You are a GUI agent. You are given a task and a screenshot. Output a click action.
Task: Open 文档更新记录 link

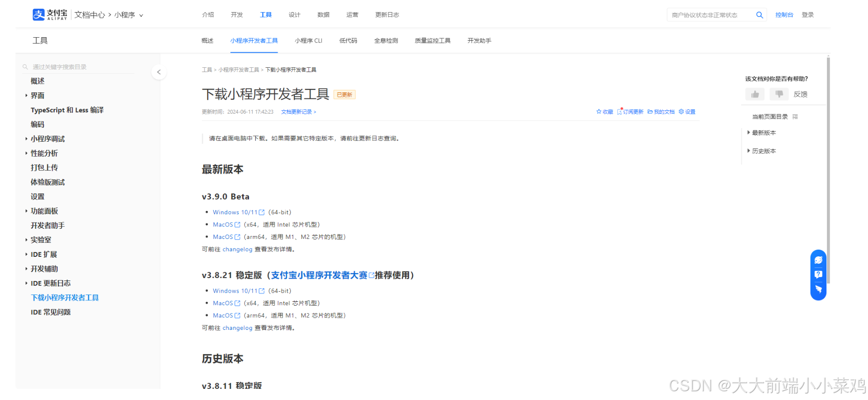tap(298, 112)
